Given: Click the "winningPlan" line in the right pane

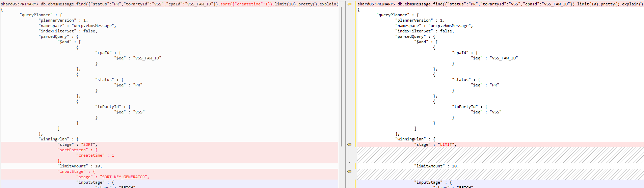Looking at the screenshot, I should pyautogui.click(x=415, y=139).
